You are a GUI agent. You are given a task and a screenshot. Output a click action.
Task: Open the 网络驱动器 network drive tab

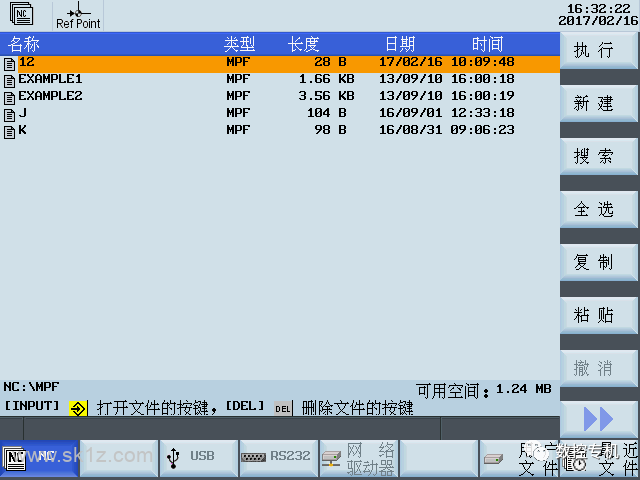point(359,458)
